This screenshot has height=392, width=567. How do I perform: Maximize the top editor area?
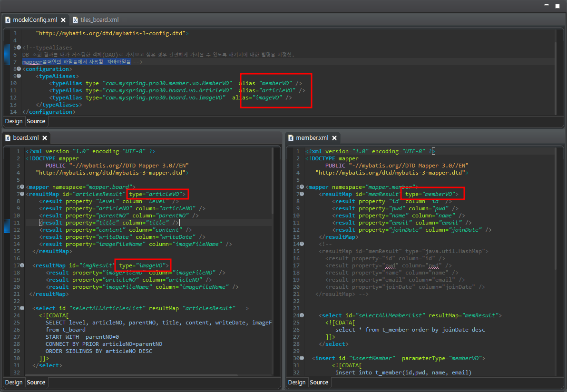coord(557,6)
